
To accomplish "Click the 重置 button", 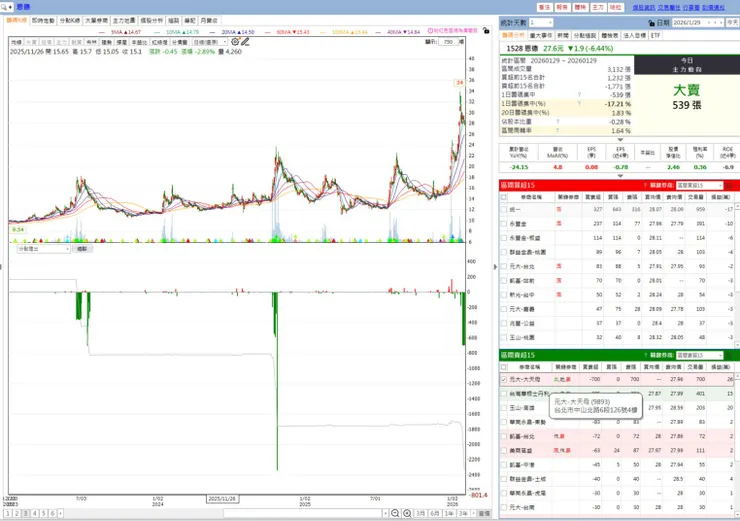I will [x=484, y=513].
